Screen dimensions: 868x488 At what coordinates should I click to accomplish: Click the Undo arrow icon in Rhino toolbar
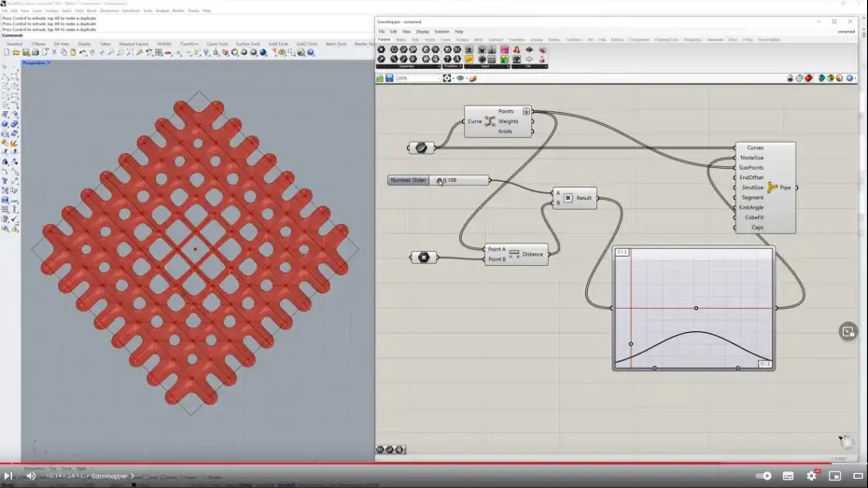pyautogui.click(x=83, y=52)
